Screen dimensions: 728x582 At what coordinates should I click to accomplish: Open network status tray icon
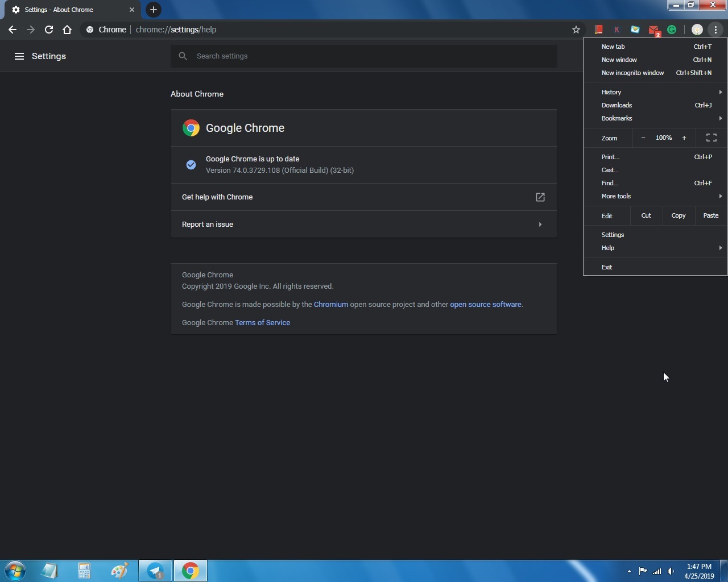[x=657, y=571]
